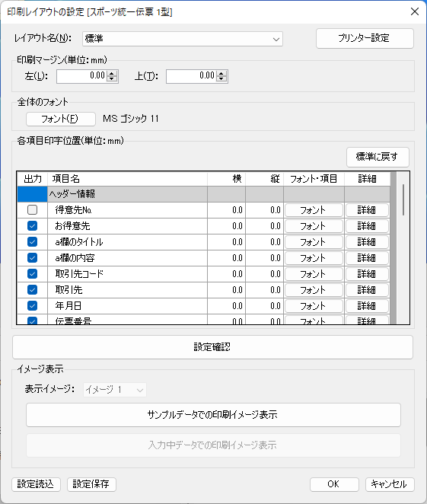This screenshot has width=427, height=504.
Task: Click the 設定確認 button
Action: (x=212, y=347)
